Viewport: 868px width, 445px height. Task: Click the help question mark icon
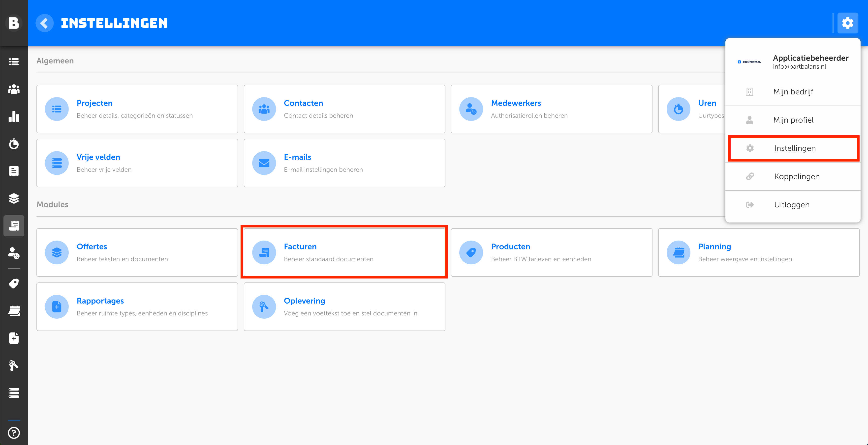14,433
